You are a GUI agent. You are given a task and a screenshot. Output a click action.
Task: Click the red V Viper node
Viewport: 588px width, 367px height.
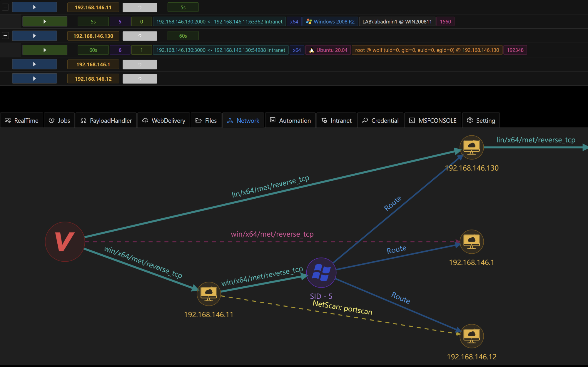pos(65,242)
